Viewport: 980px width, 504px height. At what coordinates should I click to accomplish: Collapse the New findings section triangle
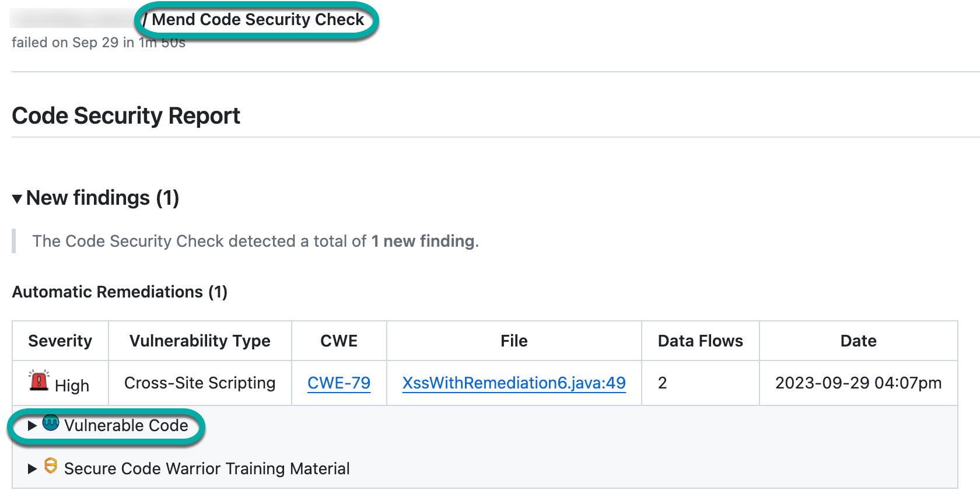coord(17,199)
